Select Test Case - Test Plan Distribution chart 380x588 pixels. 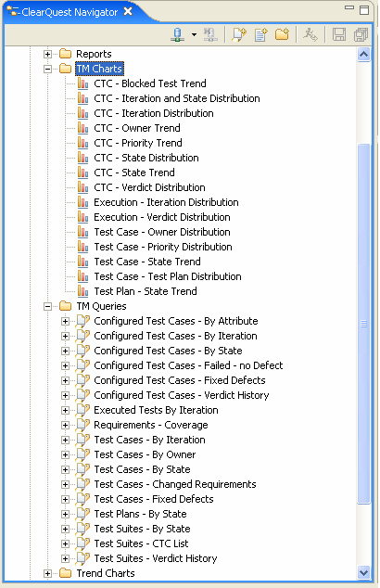coord(168,276)
